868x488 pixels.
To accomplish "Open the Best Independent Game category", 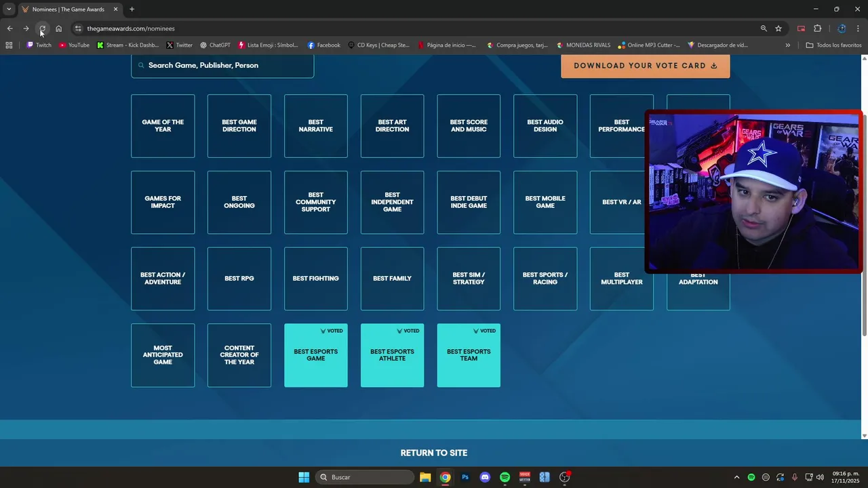I will click(393, 203).
